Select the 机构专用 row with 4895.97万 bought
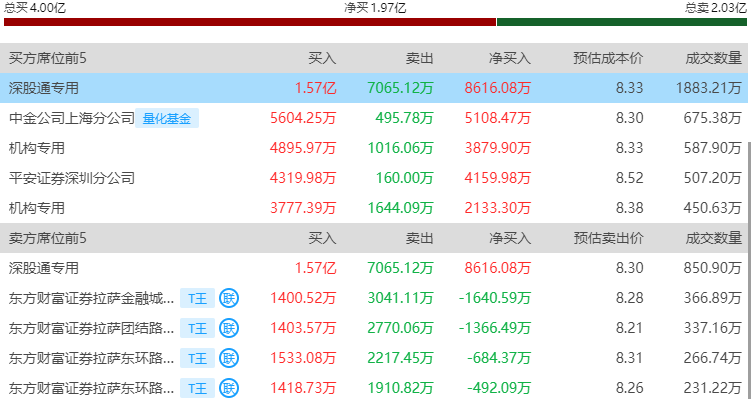Image resolution: width=751 pixels, height=399 pixels. pos(374,148)
